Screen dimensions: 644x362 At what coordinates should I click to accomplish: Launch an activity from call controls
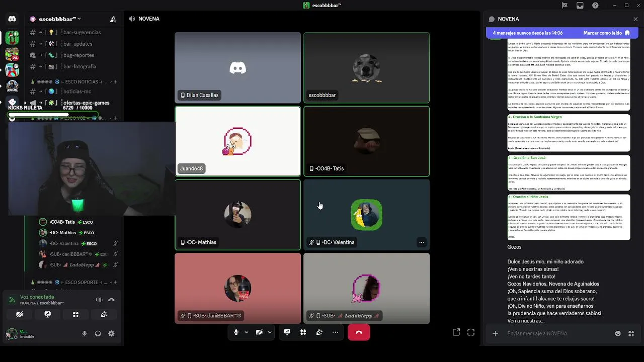303,332
